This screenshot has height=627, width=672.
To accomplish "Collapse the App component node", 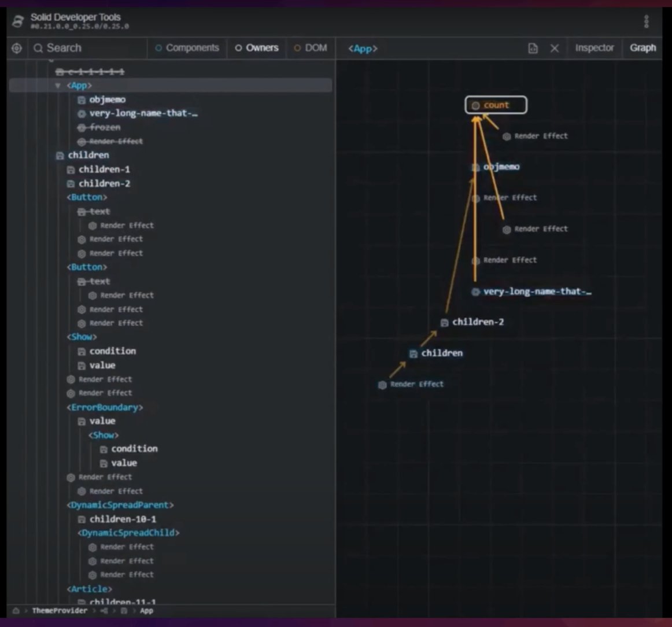I will click(x=58, y=85).
